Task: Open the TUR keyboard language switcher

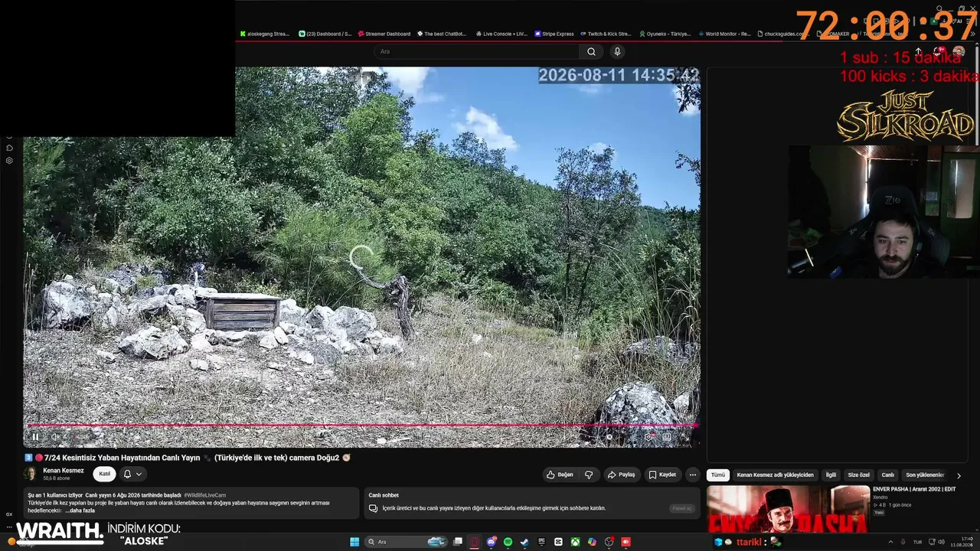Action: pyautogui.click(x=917, y=542)
